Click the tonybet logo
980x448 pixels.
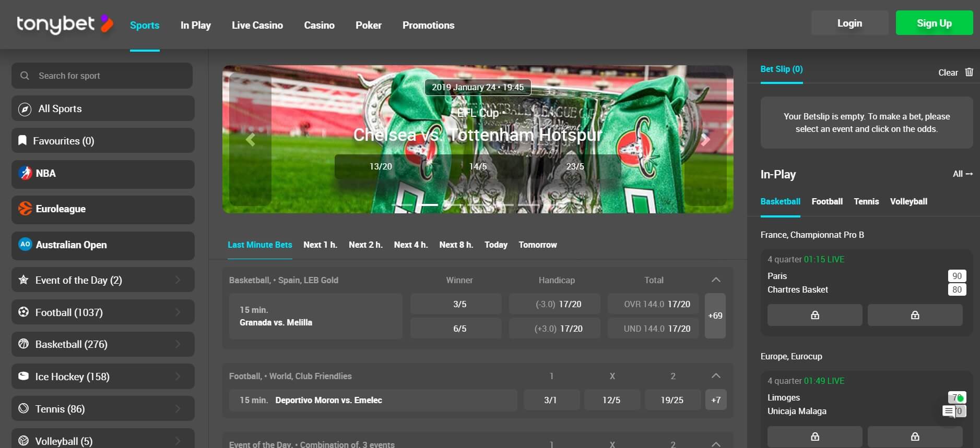(65, 24)
